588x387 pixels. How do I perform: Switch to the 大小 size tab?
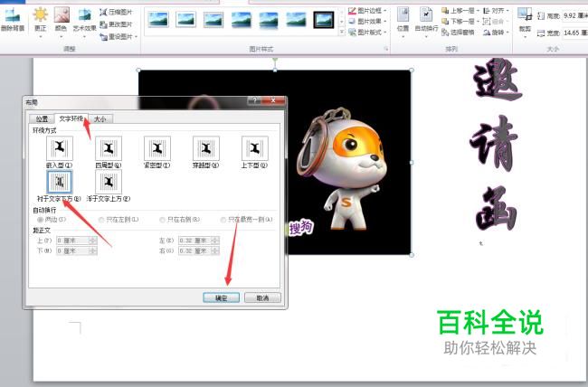[x=100, y=118]
